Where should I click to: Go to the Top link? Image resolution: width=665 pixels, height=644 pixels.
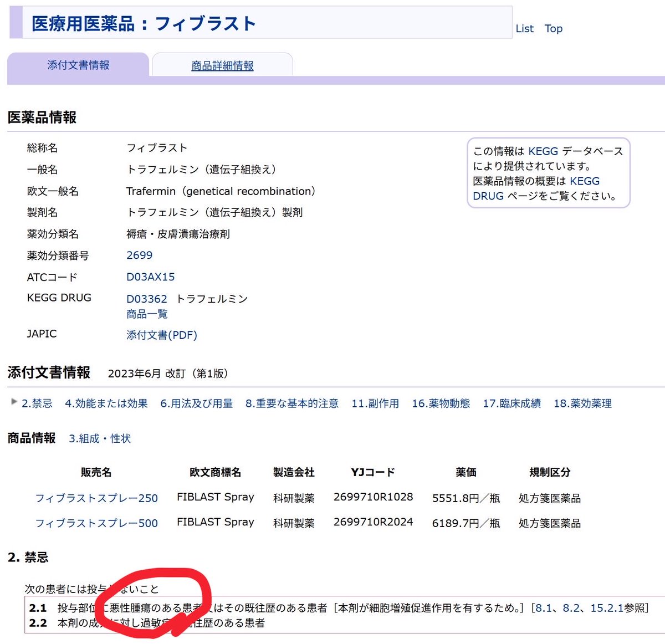(553, 28)
